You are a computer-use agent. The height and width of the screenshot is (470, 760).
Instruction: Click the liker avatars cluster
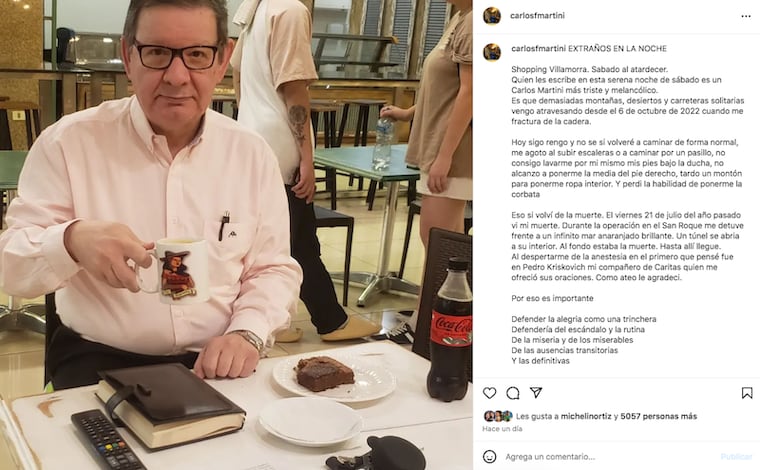[x=498, y=416]
